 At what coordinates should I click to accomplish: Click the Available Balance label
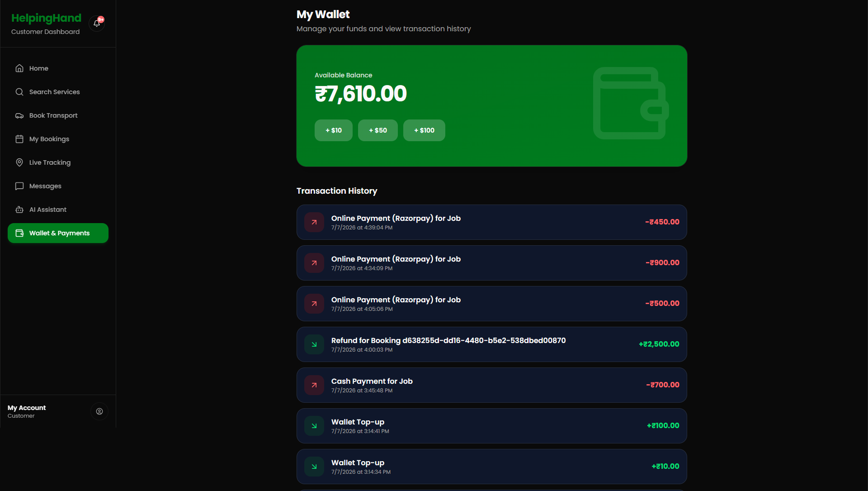pyautogui.click(x=343, y=75)
